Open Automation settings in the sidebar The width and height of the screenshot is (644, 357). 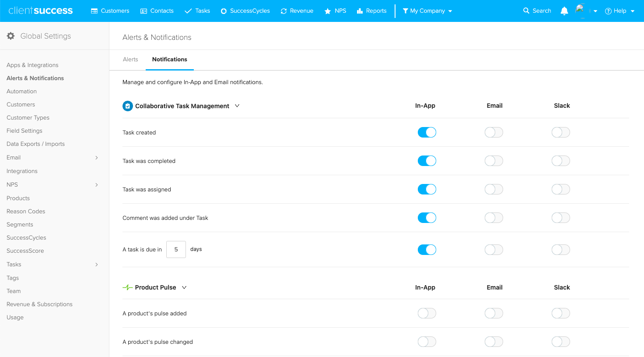point(21,91)
